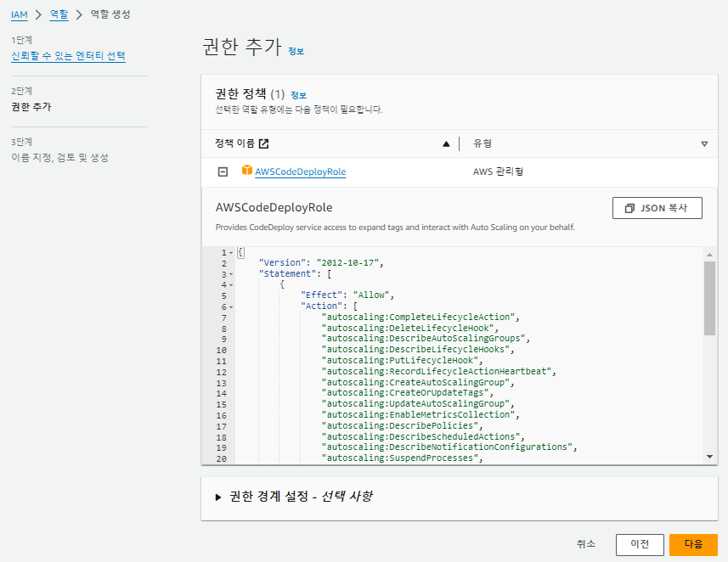Click the 2단계 권한 추가 step label
Image resolution: width=728 pixels, height=562 pixels.
[x=31, y=99]
